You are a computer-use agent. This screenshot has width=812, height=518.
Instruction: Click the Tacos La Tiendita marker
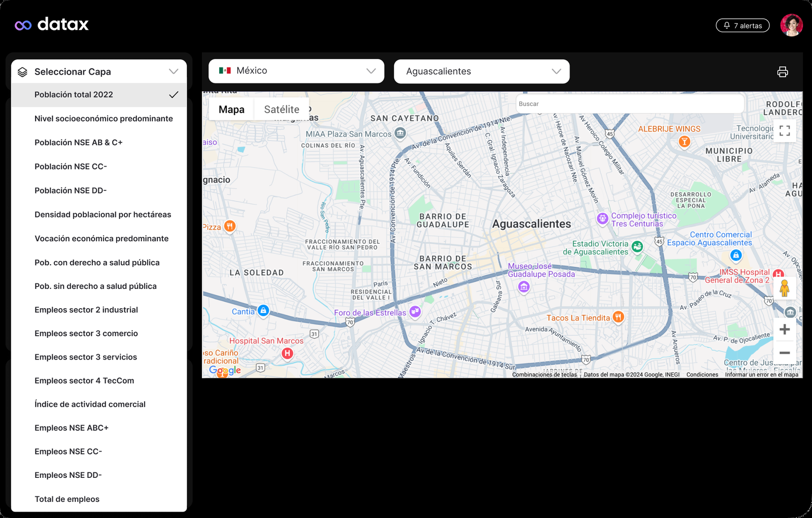tap(618, 317)
